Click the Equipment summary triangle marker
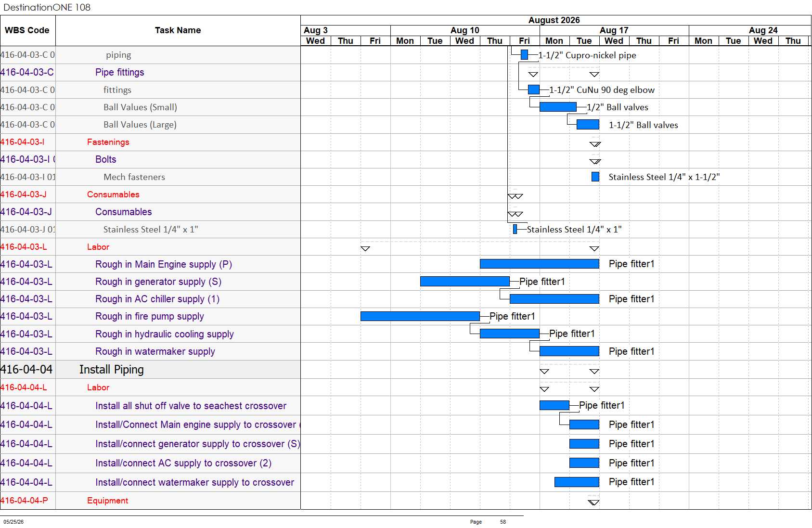The height and width of the screenshot is (528, 812). tap(594, 502)
